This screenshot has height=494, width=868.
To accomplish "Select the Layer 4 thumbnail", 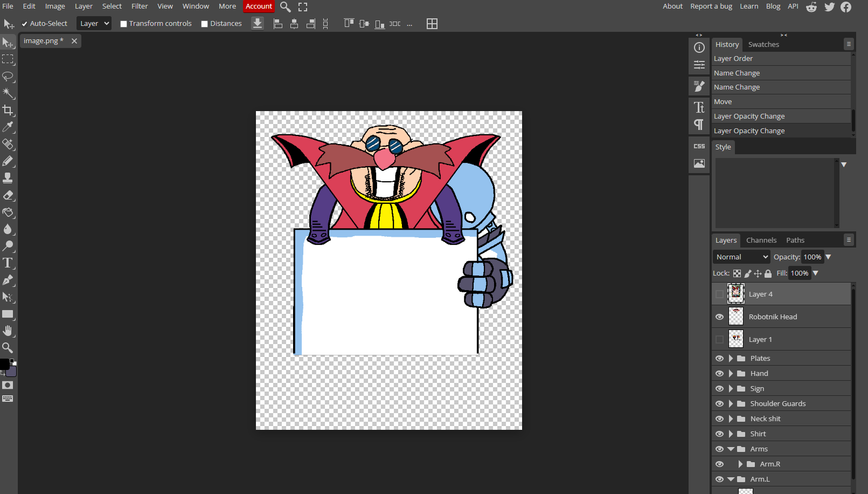I will 735,294.
